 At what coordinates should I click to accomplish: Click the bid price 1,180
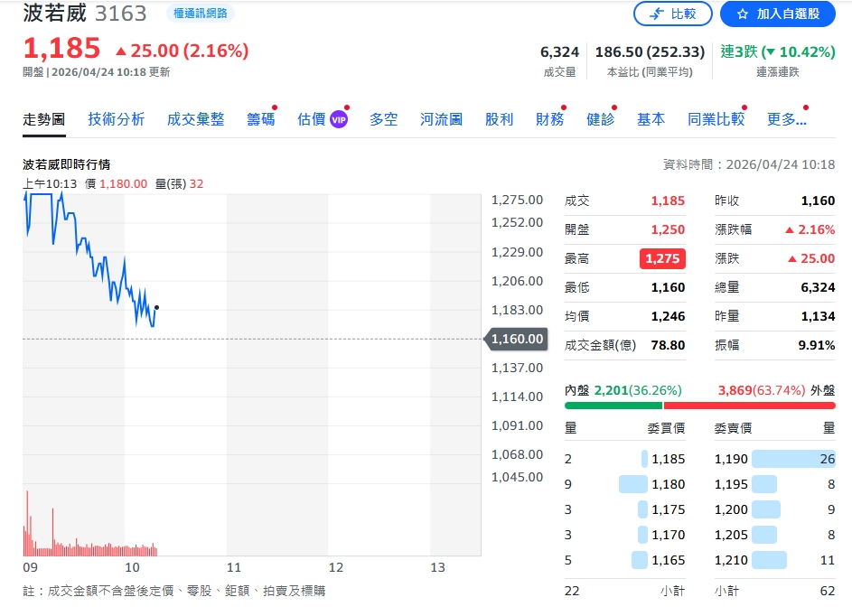pyautogui.click(x=668, y=484)
